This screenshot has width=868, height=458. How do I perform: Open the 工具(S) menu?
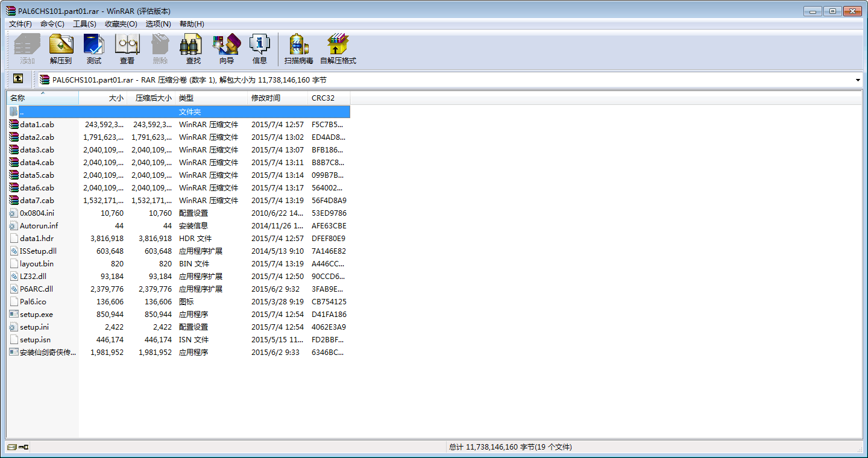pyautogui.click(x=84, y=24)
